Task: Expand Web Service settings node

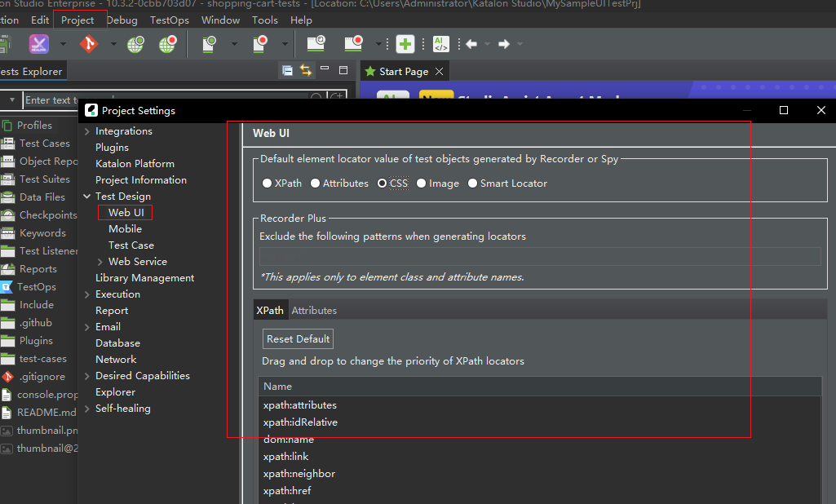Action: click(100, 262)
